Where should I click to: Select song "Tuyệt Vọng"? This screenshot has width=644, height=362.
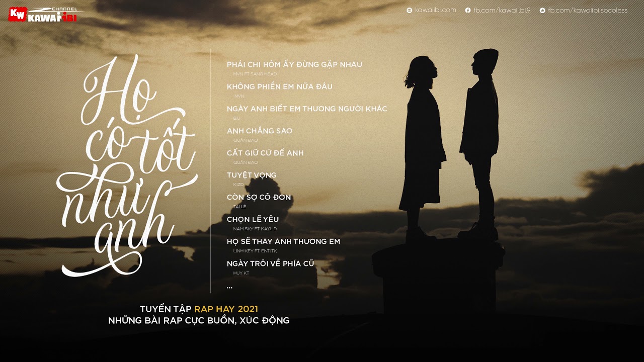252,175
